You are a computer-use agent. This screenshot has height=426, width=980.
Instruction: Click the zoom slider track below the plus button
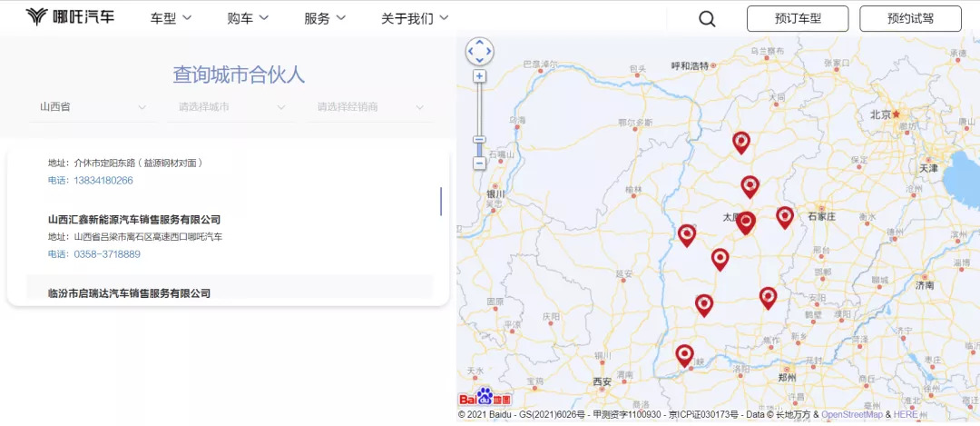(479, 109)
